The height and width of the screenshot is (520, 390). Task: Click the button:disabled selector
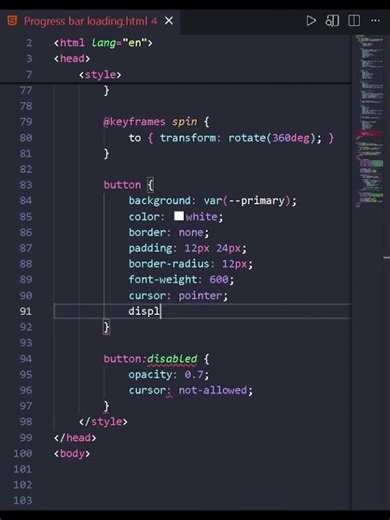pos(150,359)
